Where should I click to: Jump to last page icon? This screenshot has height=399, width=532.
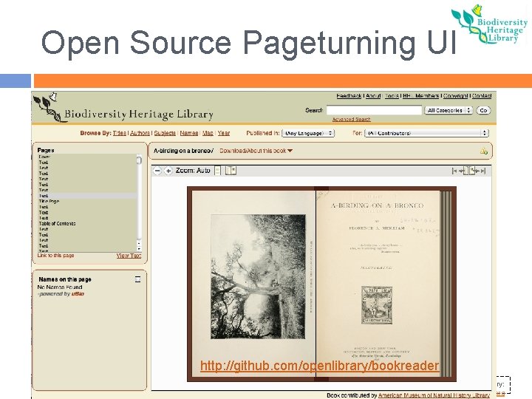click(x=483, y=171)
